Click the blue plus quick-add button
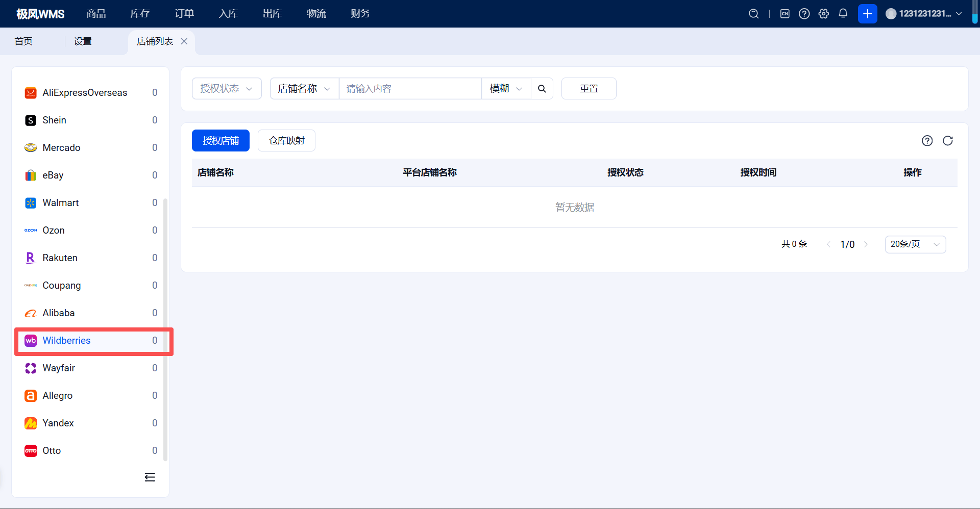This screenshot has width=980, height=509. pos(867,14)
